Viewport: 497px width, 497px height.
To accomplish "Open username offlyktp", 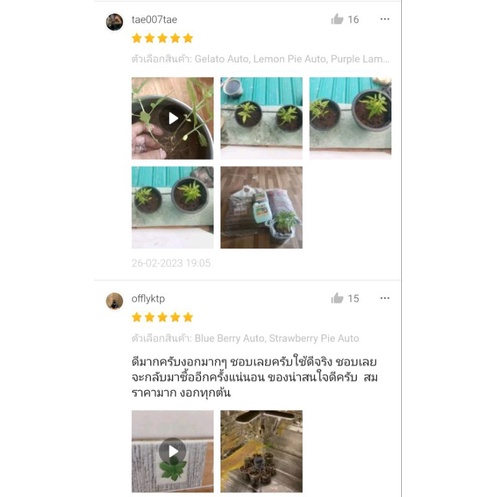I will coord(148,298).
